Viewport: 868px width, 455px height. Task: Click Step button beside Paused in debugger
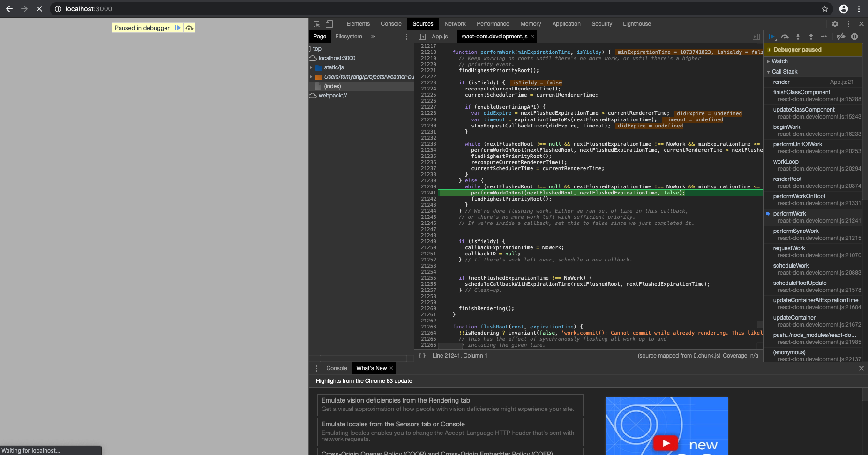189,28
